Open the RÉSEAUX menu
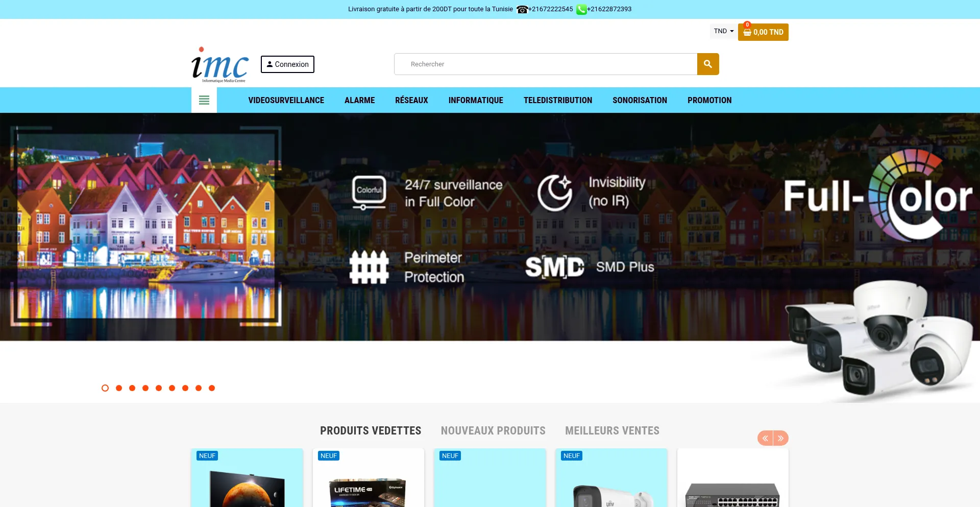Image resolution: width=980 pixels, height=507 pixels. [411, 100]
